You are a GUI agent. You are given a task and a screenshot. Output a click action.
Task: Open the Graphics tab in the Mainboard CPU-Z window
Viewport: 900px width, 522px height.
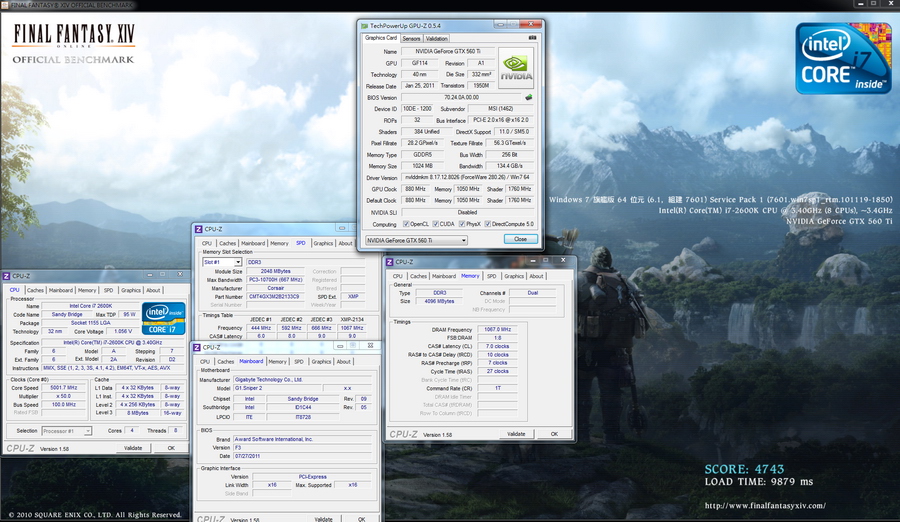click(x=321, y=362)
